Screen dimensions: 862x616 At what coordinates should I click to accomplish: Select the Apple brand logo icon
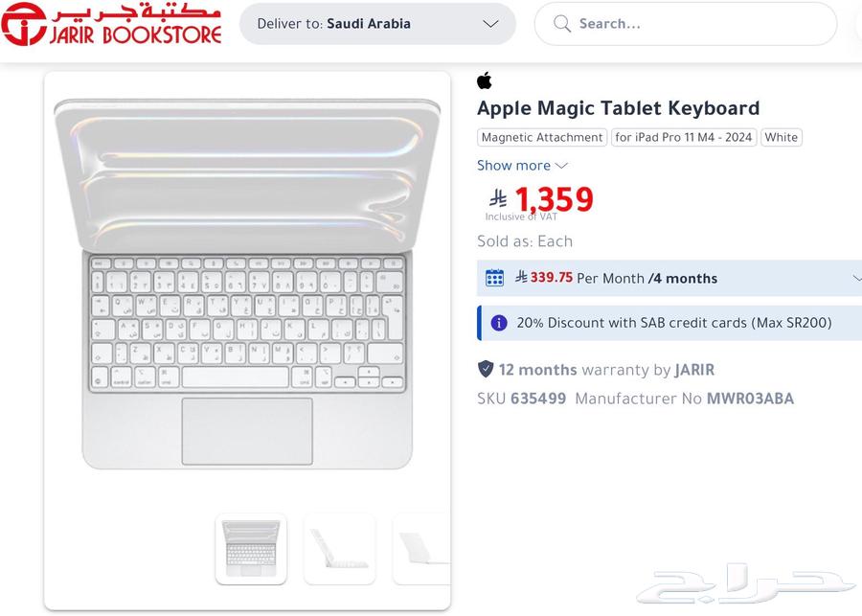pyautogui.click(x=485, y=80)
